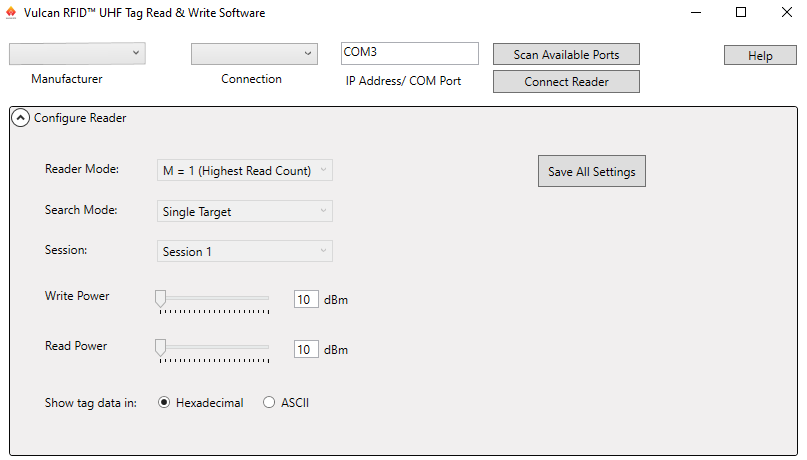The height and width of the screenshot is (460, 807).
Task: Select the Hexadecimal radio button
Action: pos(165,403)
